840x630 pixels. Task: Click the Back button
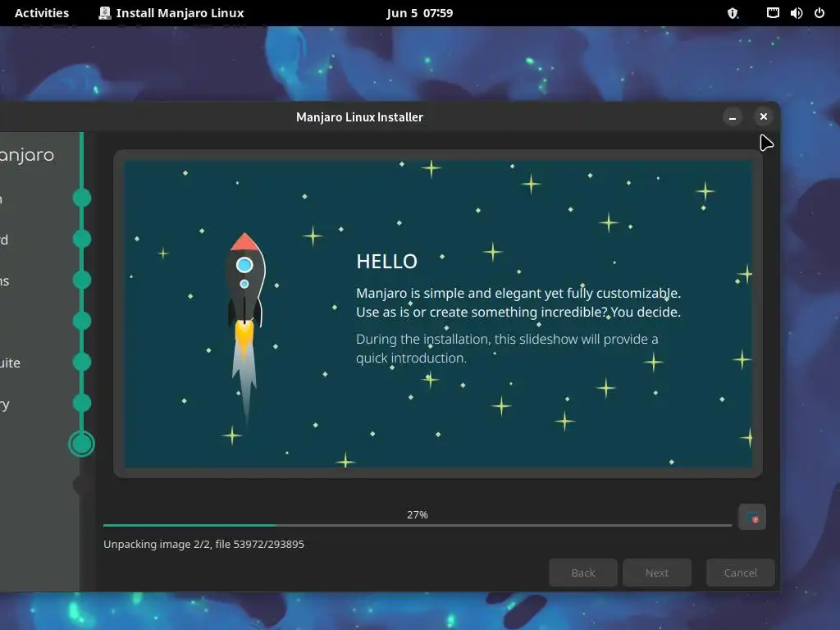tap(583, 573)
